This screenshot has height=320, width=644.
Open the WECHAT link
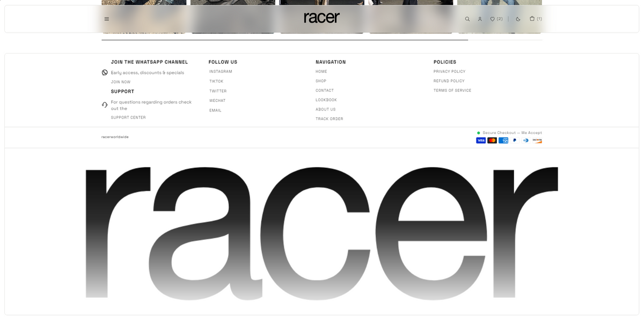click(x=217, y=101)
